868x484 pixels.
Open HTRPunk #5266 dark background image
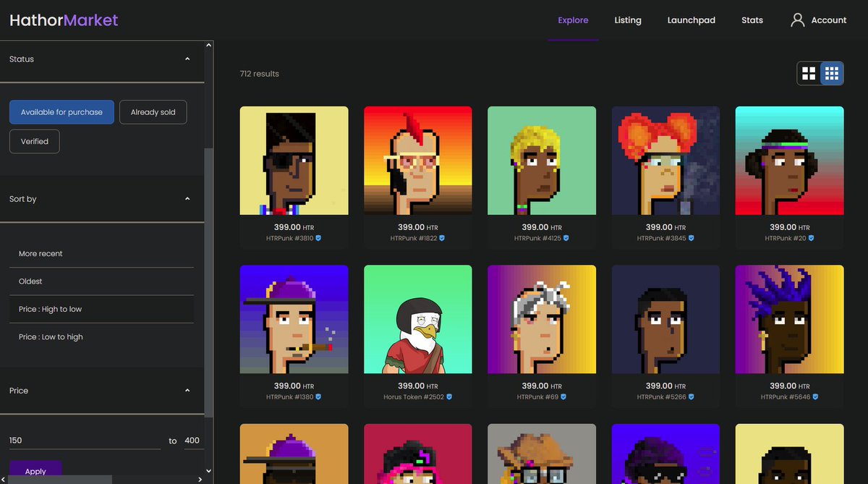pyautogui.click(x=665, y=319)
